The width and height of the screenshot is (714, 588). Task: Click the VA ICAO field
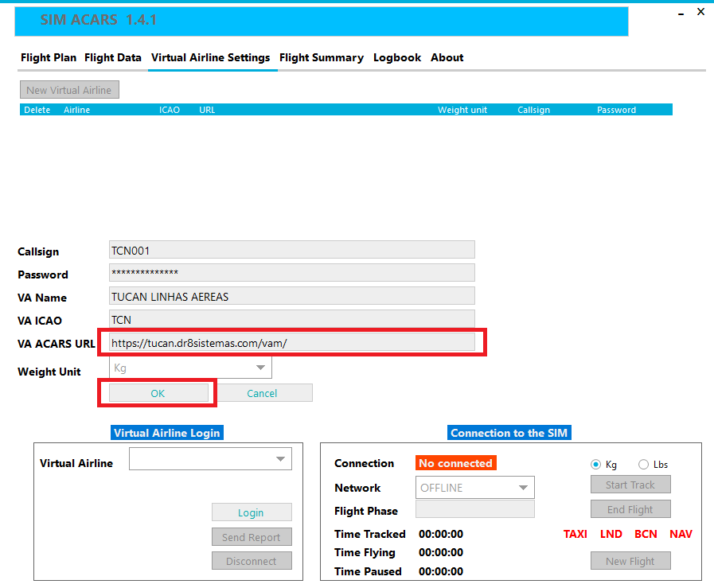(x=291, y=319)
